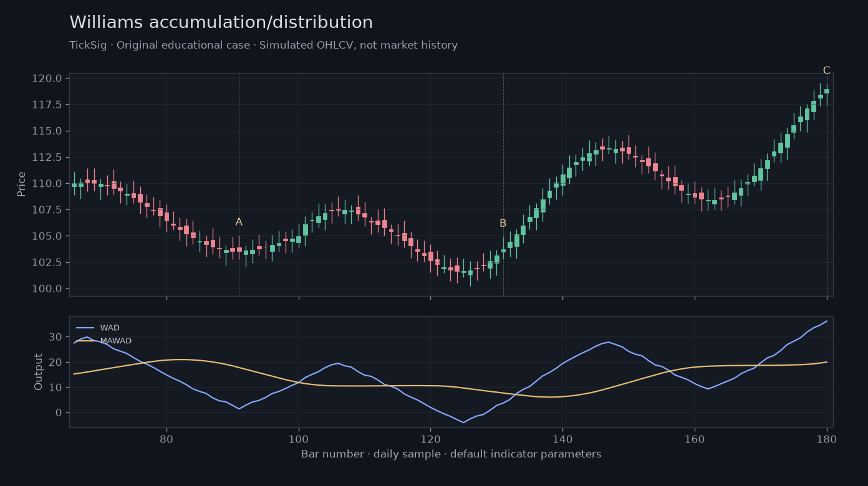Click the 102.5 price tick label
This screenshot has height=486, width=868.
coord(47,262)
